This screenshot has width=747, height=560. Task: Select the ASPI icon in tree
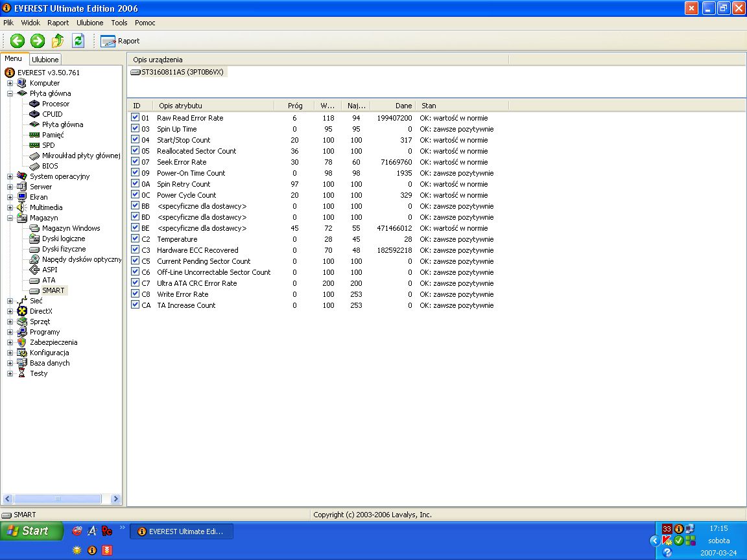click(x=34, y=270)
